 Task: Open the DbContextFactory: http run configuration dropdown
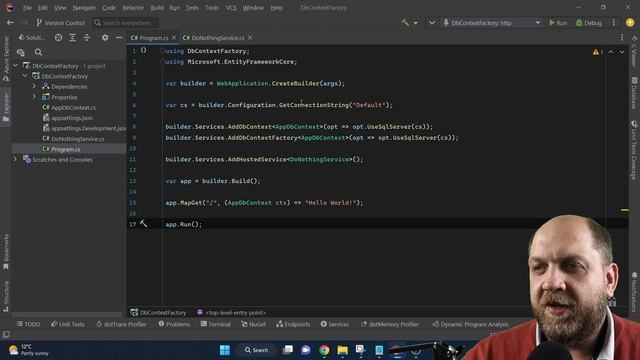pyautogui.click(x=492, y=23)
